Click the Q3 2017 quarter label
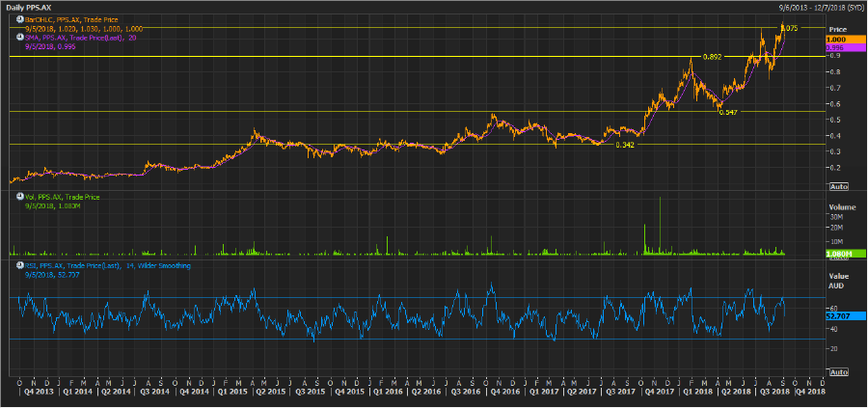The image size is (868, 408). pos(619,391)
